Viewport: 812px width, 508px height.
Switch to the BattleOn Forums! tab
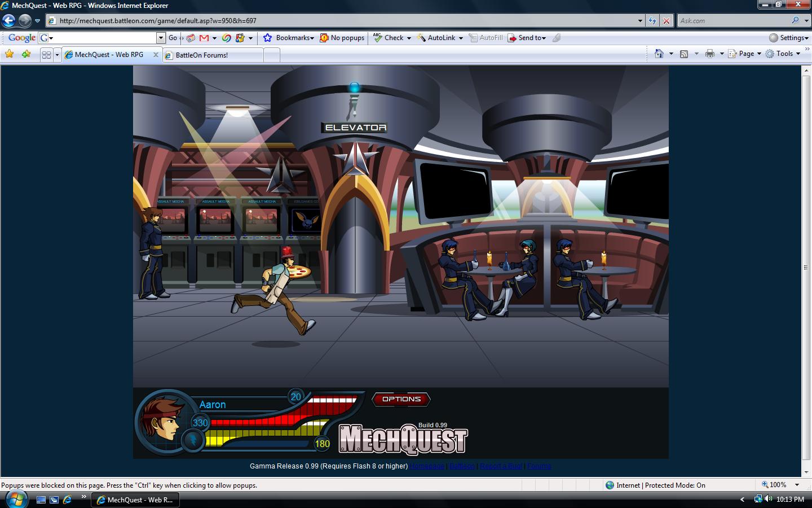click(x=213, y=55)
